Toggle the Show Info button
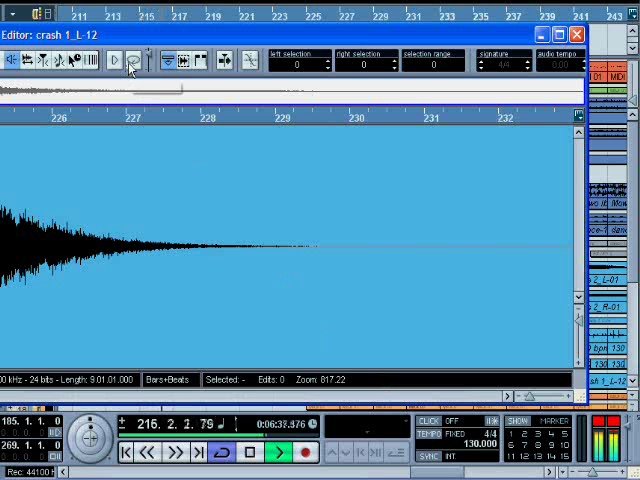Viewport: 640px width, 480px height. coord(168,60)
